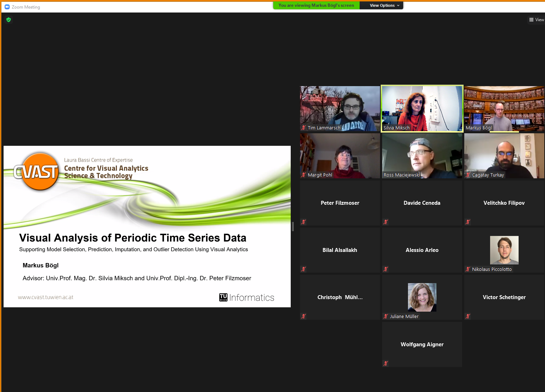Click 'You are viewing Markus Bögl's screen' banner
Image resolution: width=545 pixels, height=392 pixels.
point(316,5)
